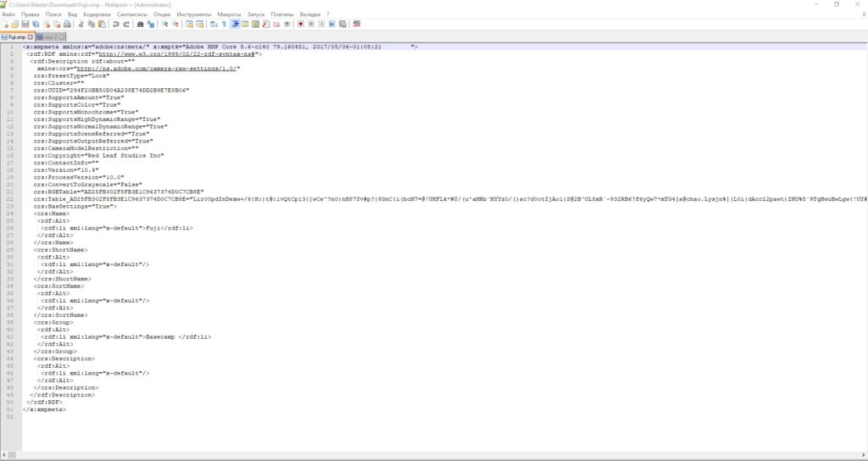Click the Zoom in toolbar icon
The width and height of the screenshot is (868, 461).
[x=165, y=24]
